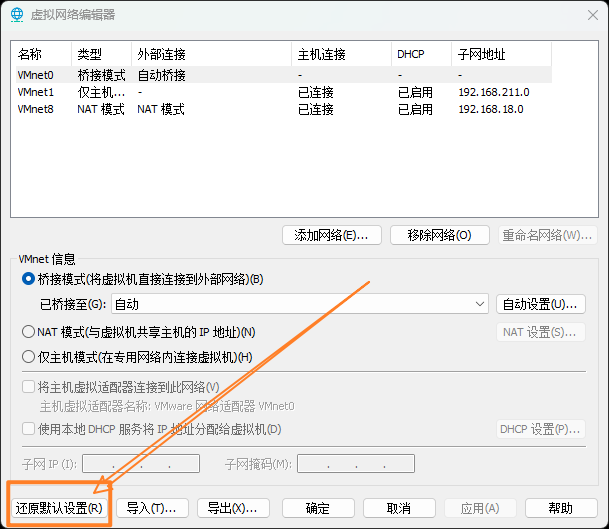This screenshot has width=609, height=529.
Task: Open 自动设置 for bridging
Action: coord(540,304)
